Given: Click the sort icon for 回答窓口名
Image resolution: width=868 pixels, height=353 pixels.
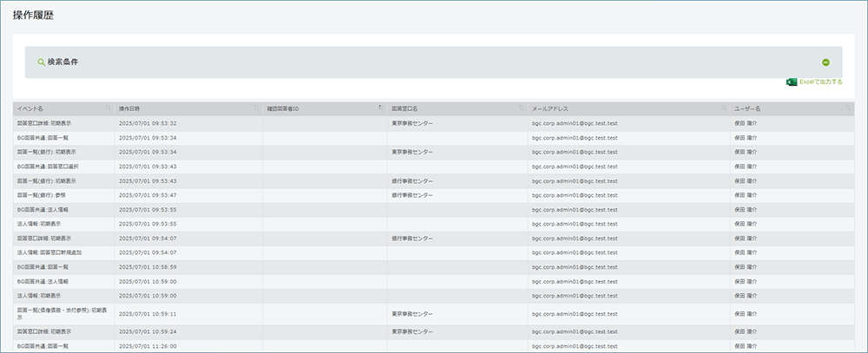Looking at the screenshot, I should click(522, 108).
